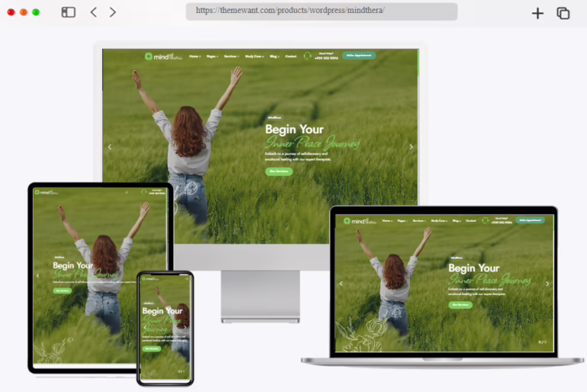Image resolution: width=587 pixels, height=392 pixels.
Task: Click the headset support icon on the laptop screen
Action: click(485, 220)
